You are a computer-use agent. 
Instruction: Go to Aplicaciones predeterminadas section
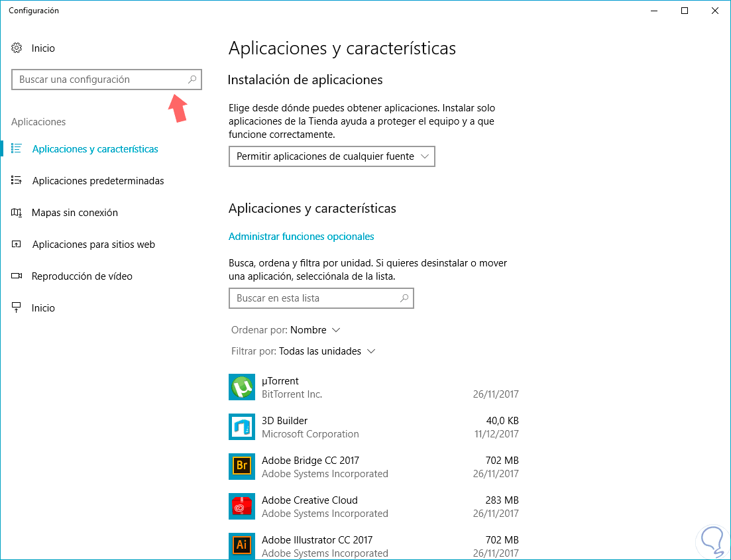[98, 181]
